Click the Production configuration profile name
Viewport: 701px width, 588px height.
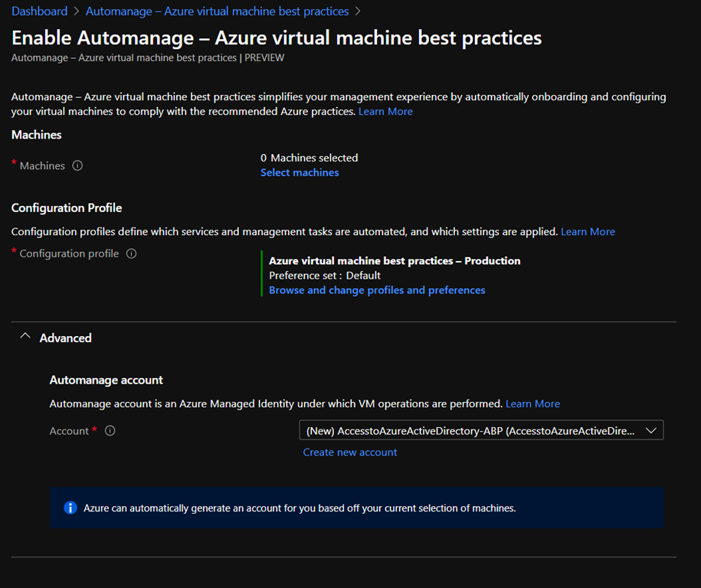click(x=395, y=260)
